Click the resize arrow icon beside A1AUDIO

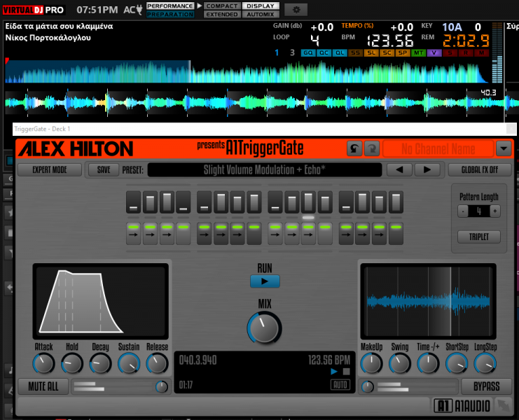[x=504, y=405]
